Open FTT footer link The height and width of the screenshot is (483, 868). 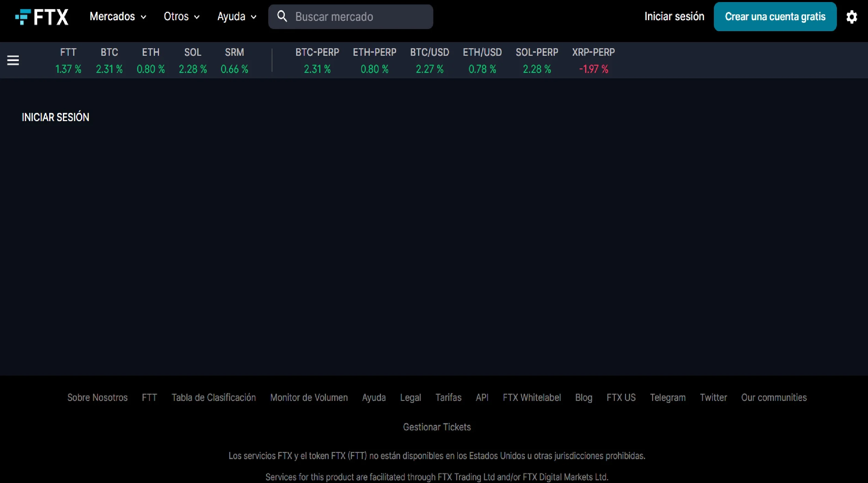[149, 397]
